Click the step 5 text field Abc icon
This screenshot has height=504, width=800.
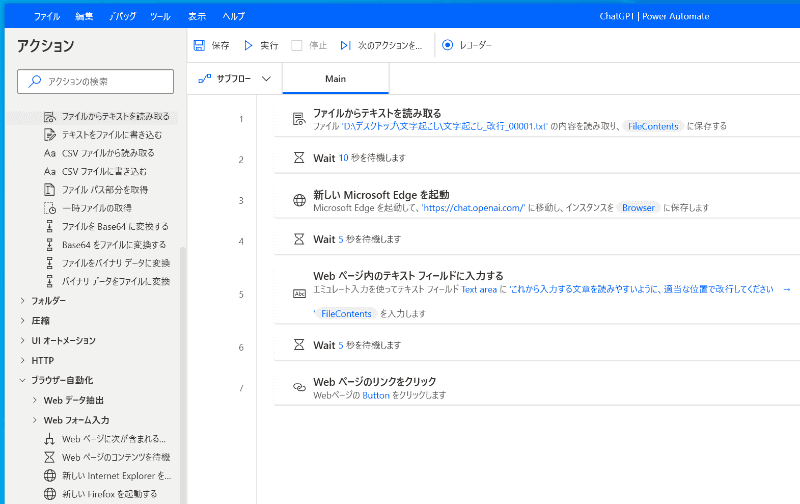pyautogui.click(x=299, y=294)
